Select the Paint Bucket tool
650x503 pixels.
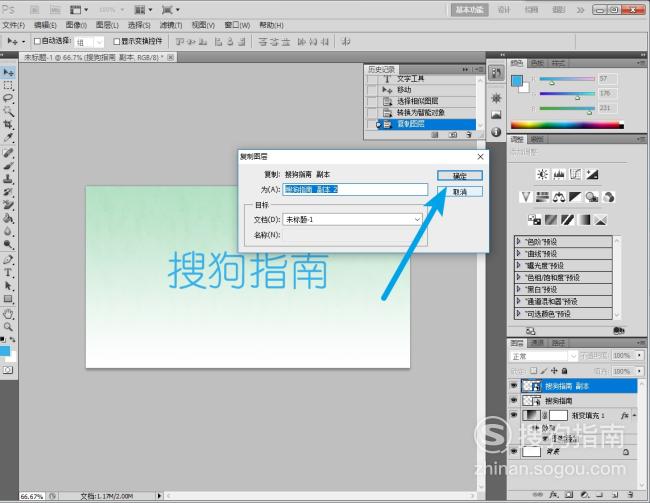tap(8, 218)
